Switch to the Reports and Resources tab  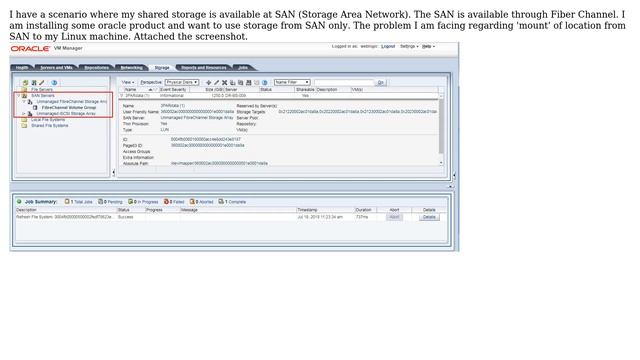coord(204,68)
